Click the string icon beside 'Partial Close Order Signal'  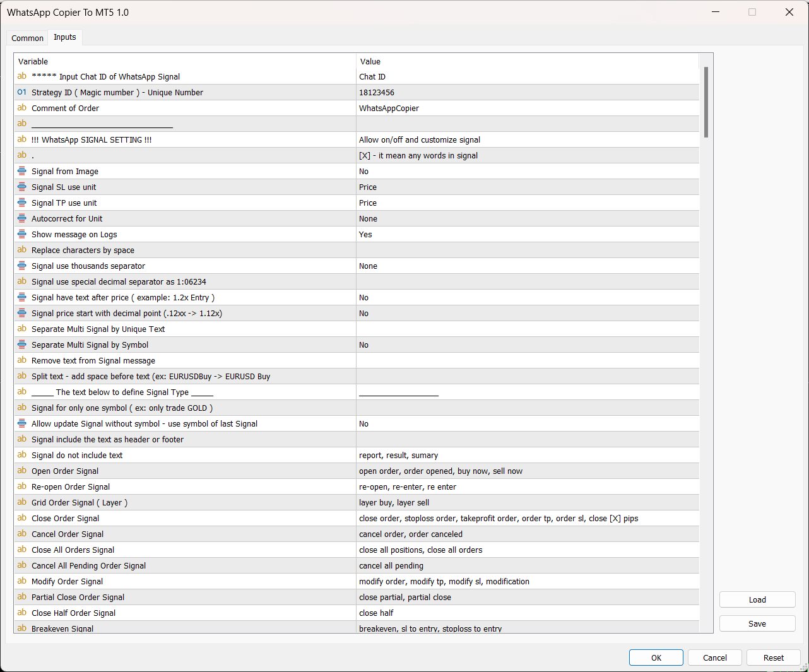coord(22,597)
